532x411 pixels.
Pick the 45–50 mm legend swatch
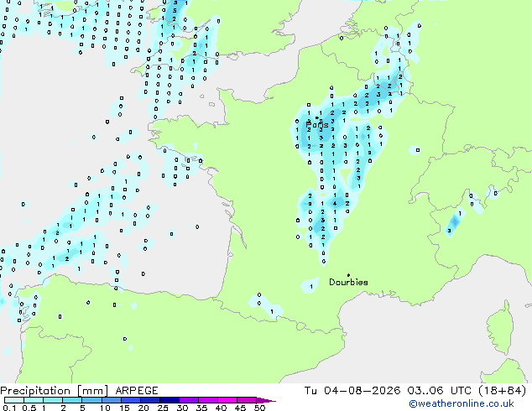pos(247,400)
